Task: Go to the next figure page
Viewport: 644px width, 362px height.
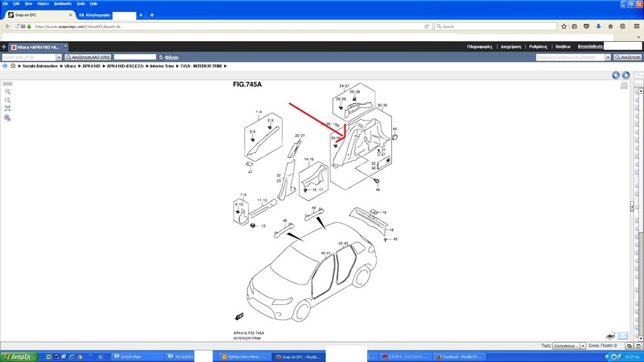Action: point(625,75)
